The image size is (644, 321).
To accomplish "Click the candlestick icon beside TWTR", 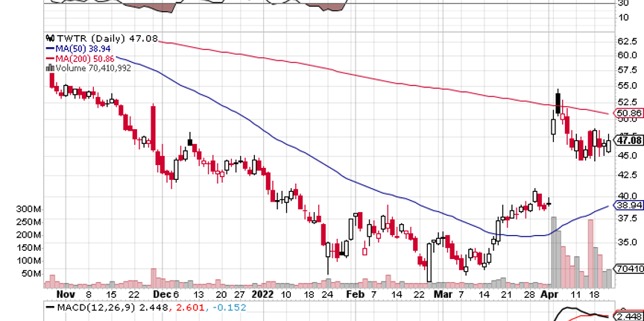I will coord(49,37).
